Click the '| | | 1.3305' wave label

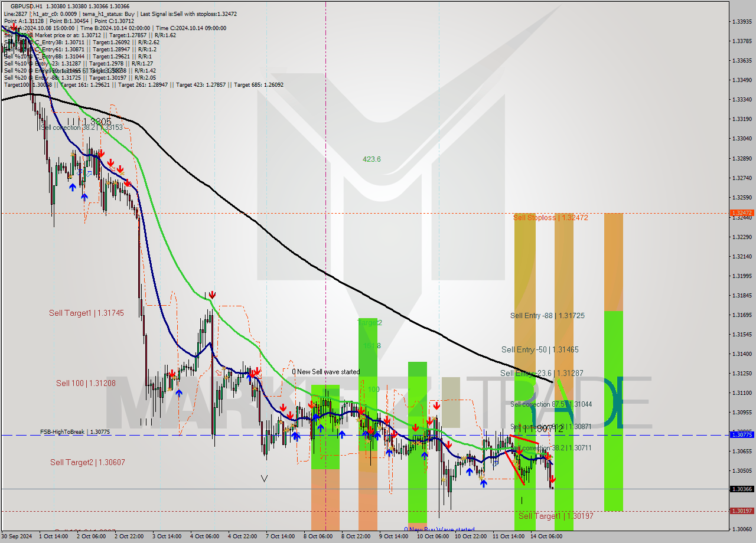(89, 122)
